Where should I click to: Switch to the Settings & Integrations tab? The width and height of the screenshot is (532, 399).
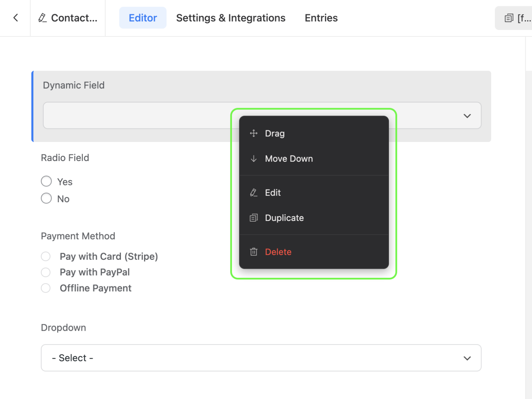[x=231, y=18]
